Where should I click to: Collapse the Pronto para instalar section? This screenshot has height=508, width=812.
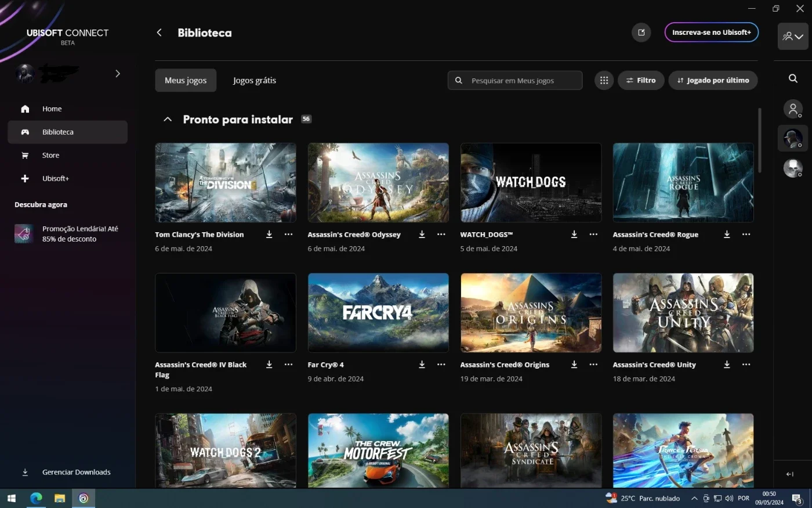click(168, 120)
